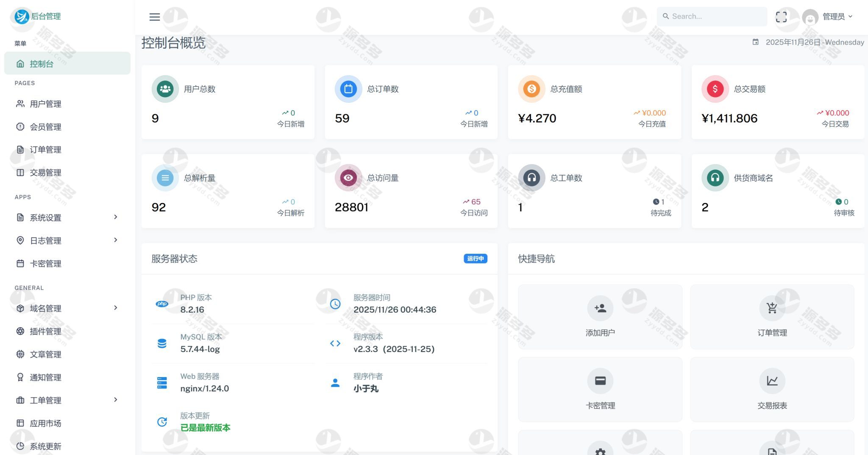This screenshot has width=868, height=455.
Task: Expand the 域名管理 sidebar submenu
Action: (67, 308)
